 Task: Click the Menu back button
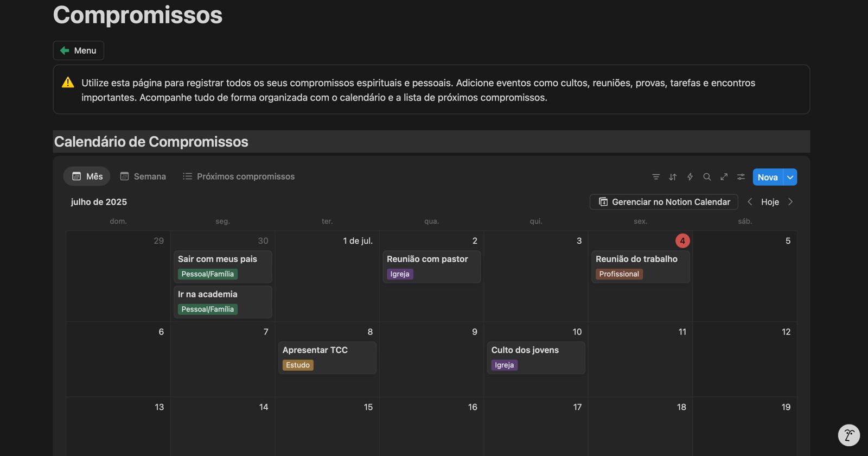coord(79,50)
